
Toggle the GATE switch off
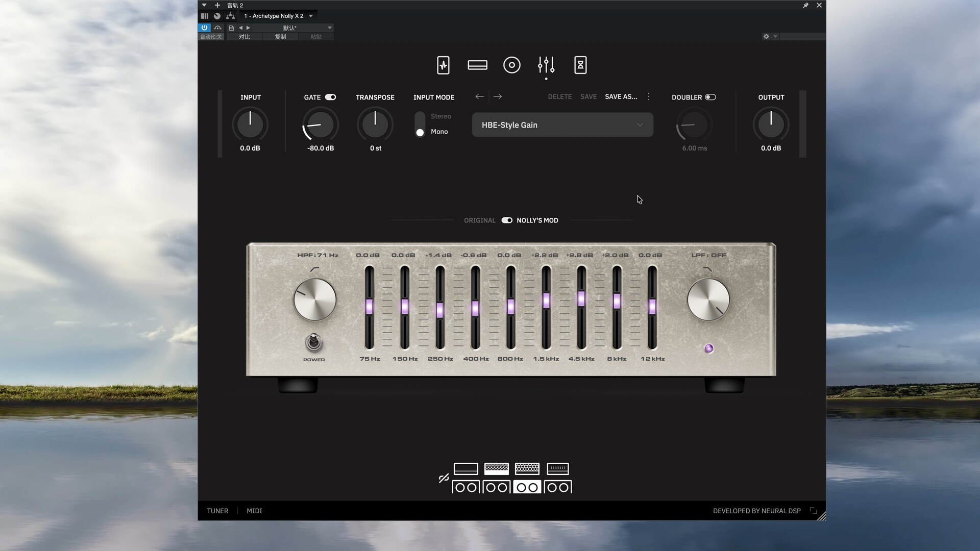pos(330,97)
